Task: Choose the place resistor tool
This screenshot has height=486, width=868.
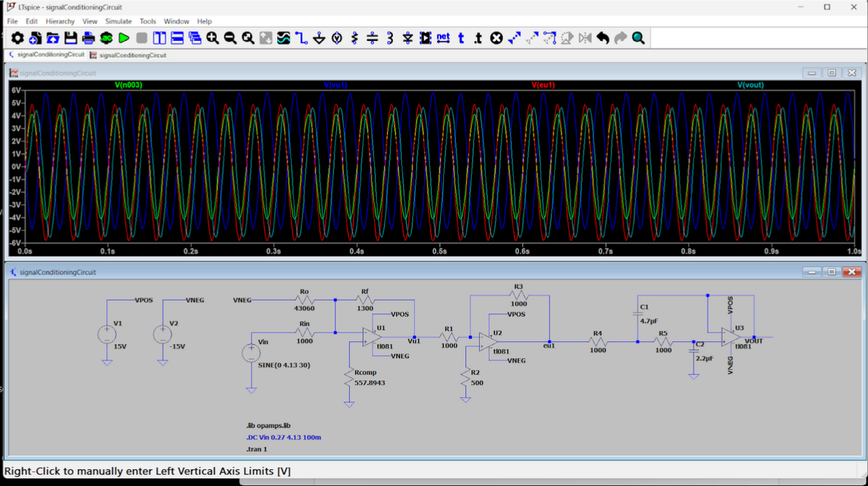Action: pyautogui.click(x=355, y=38)
